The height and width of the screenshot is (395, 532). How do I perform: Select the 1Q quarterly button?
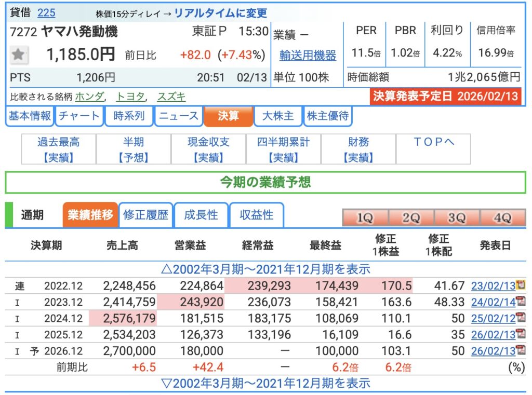coord(365,218)
